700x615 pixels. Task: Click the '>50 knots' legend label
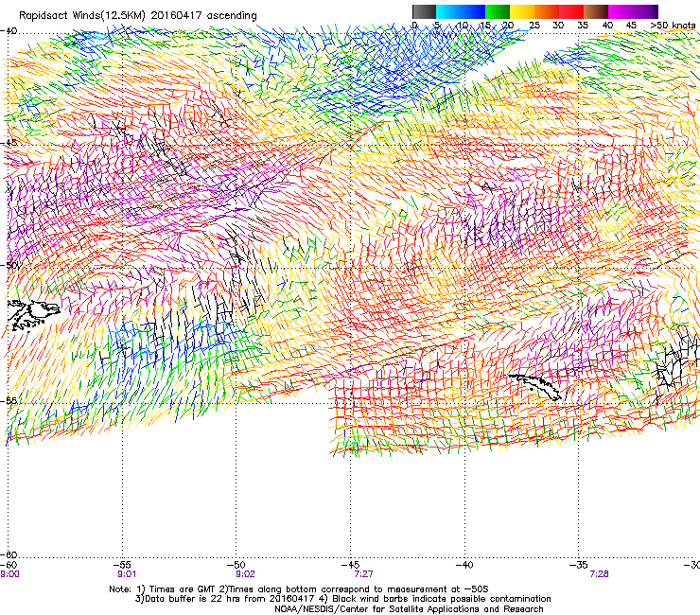[673, 26]
